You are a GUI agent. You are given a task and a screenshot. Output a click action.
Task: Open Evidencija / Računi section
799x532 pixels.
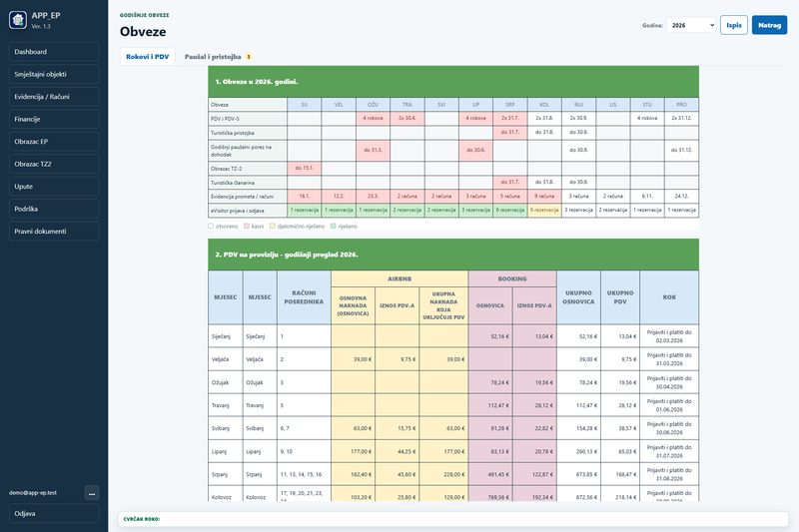(54, 96)
